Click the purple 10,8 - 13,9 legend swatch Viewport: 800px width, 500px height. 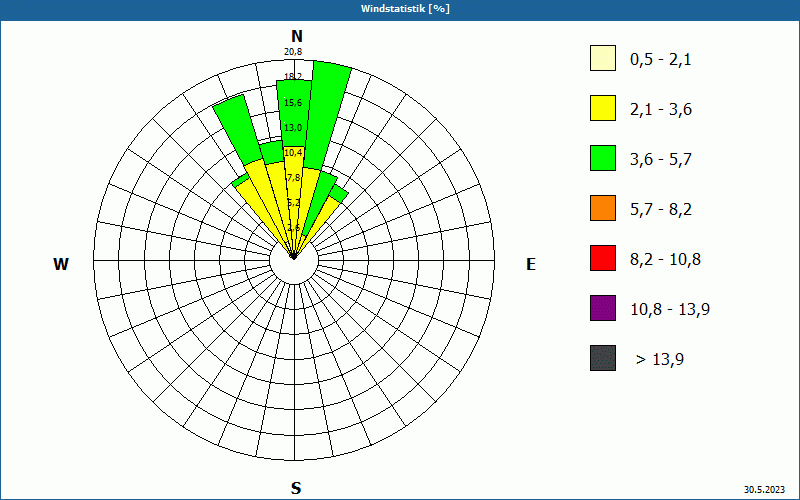pyautogui.click(x=603, y=308)
